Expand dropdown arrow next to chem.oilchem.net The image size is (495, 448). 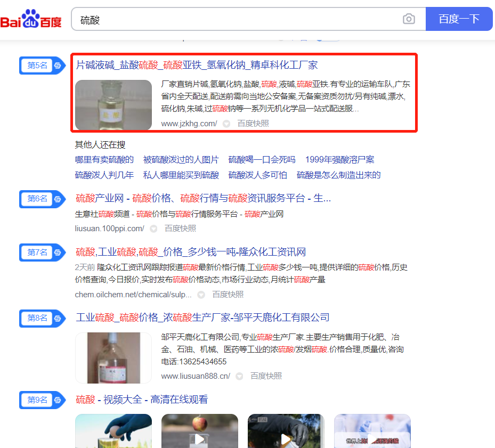201,295
